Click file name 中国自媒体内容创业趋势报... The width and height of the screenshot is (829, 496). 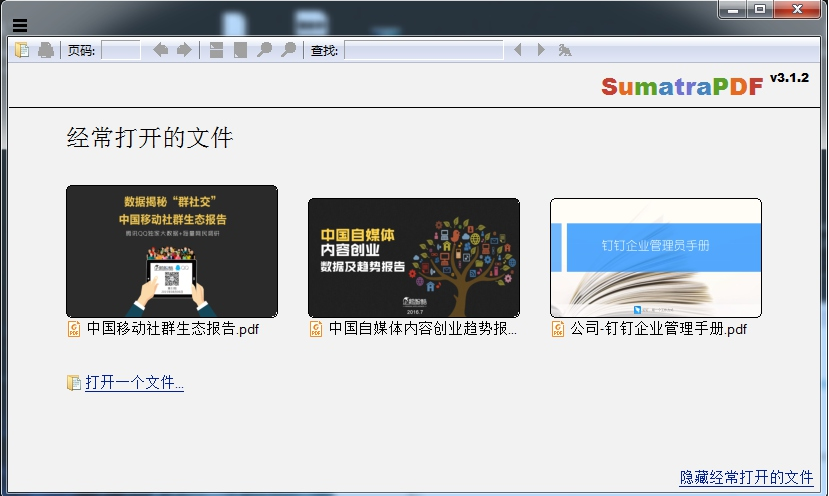422,329
